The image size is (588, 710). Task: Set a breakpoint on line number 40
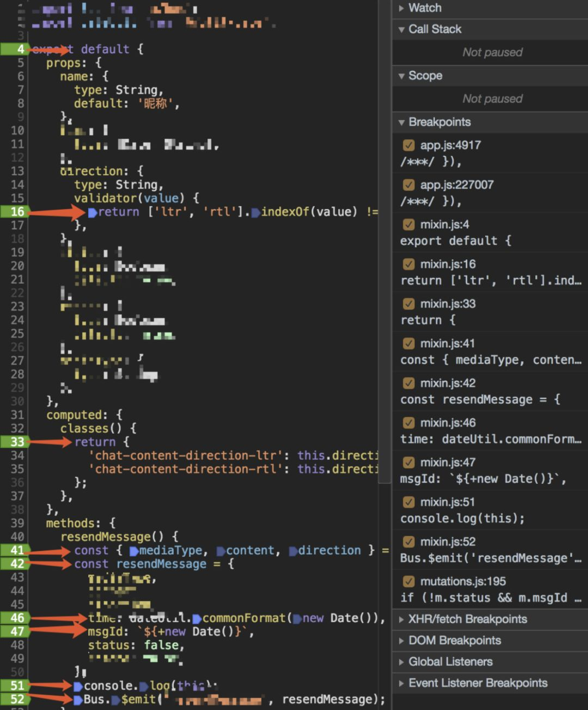tap(17, 537)
